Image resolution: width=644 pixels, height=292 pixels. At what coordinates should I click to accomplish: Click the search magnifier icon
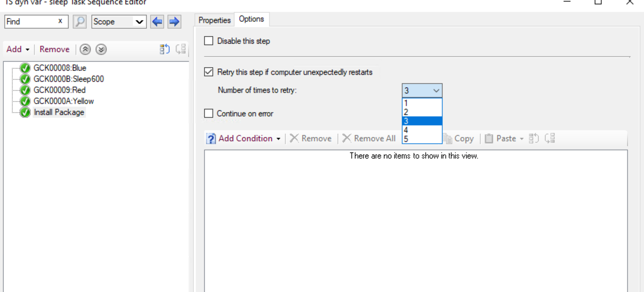click(79, 21)
